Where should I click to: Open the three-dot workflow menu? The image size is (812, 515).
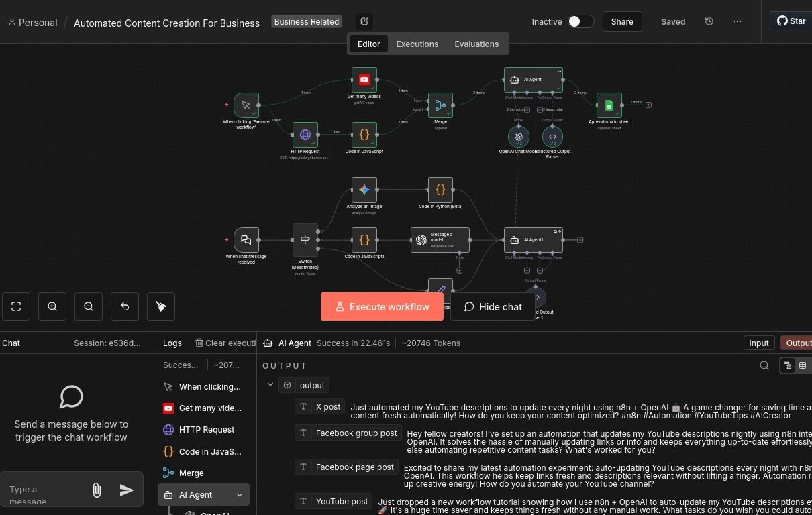(738, 21)
